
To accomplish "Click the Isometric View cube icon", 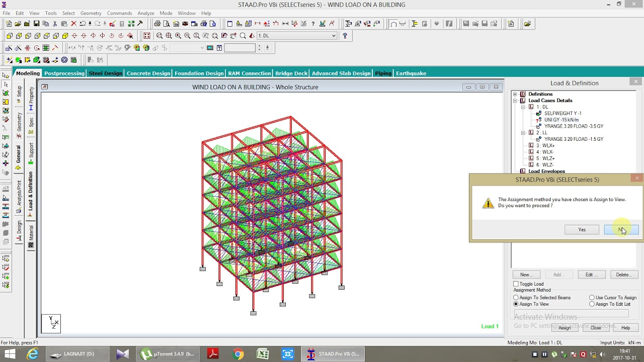I will click(65, 36).
